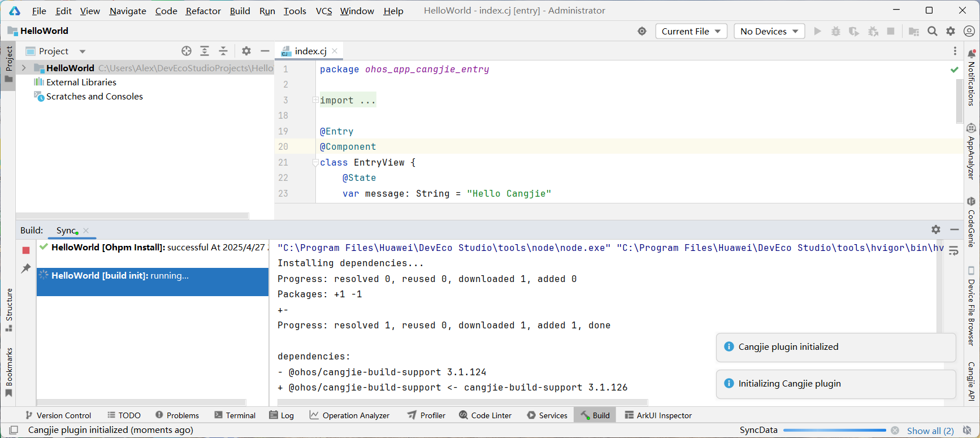Viewport: 980px width, 438px height.
Task: Click Show all (2) background tasks link
Action: [930, 431]
